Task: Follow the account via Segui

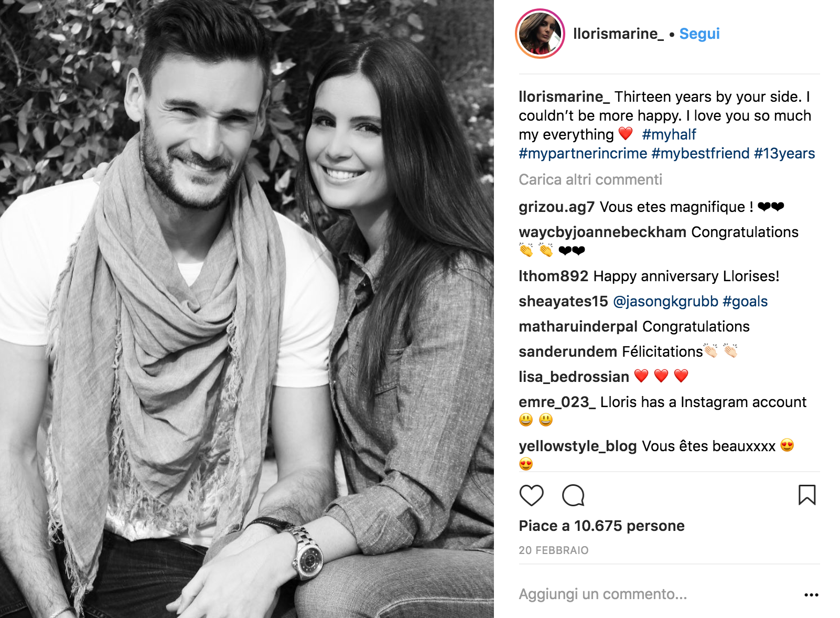Action: coord(699,34)
